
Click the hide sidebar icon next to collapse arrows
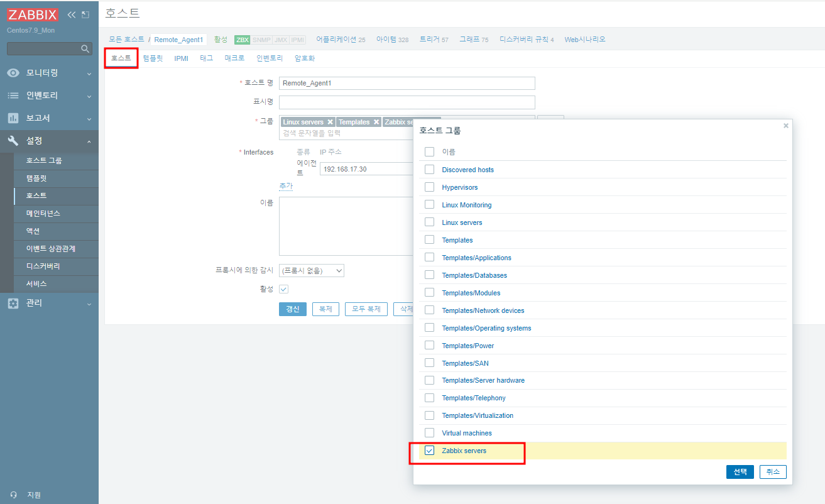tap(86, 14)
